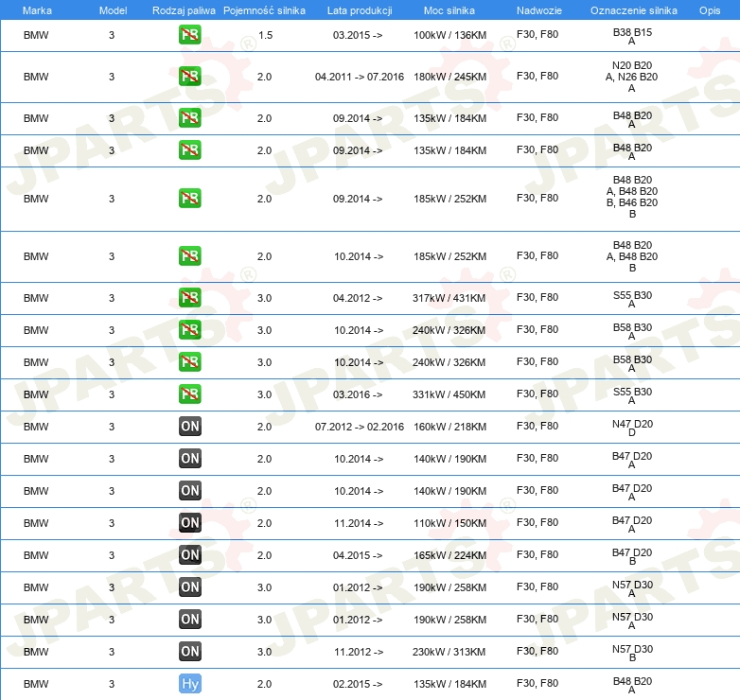This screenshot has width=740, height=700.
Task: Click the hybrid Hy fuel icon
Action: (189, 684)
